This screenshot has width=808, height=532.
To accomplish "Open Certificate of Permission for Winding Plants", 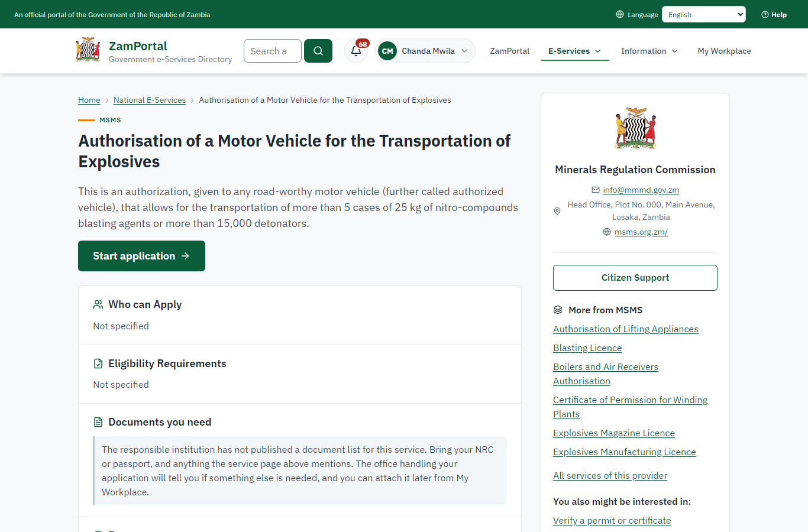I will click(x=630, y=407).
